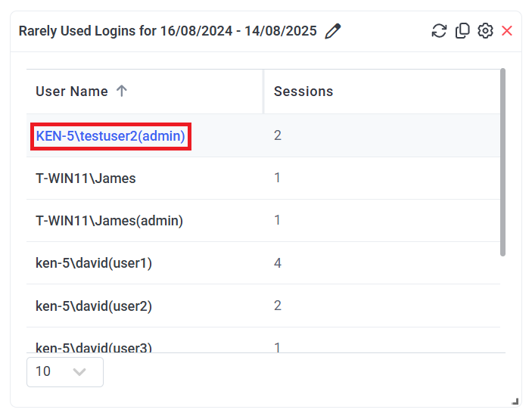Duplicate the widget using the copy icon

tap(462, 31)
